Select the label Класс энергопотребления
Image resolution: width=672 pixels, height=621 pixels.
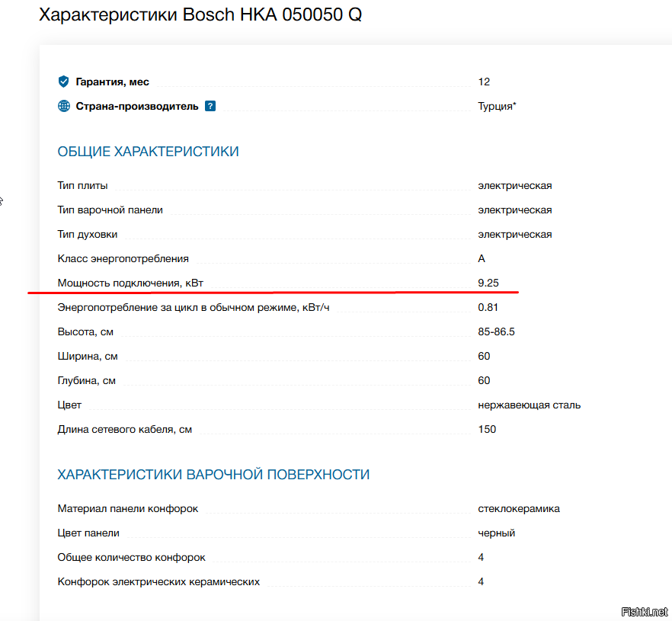(123, 259)
